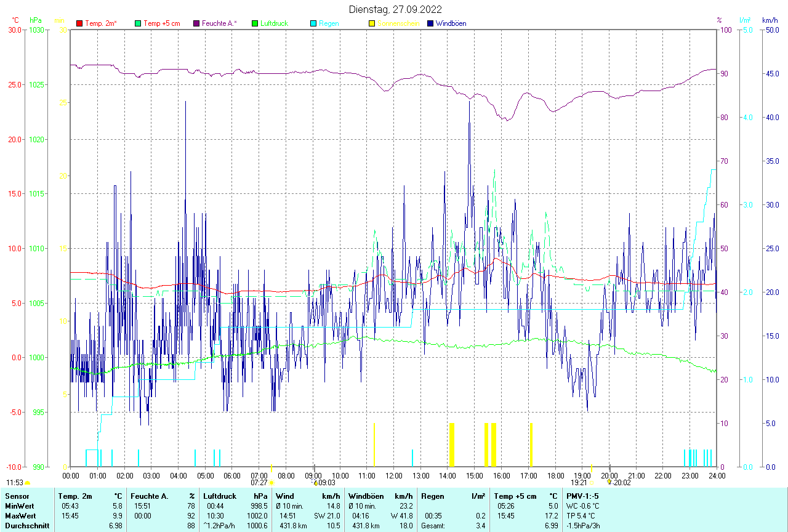Select the red Temp. 2m legend swatch
The width and height of the screenshot is (788, 532).
(x=79, y=23)
